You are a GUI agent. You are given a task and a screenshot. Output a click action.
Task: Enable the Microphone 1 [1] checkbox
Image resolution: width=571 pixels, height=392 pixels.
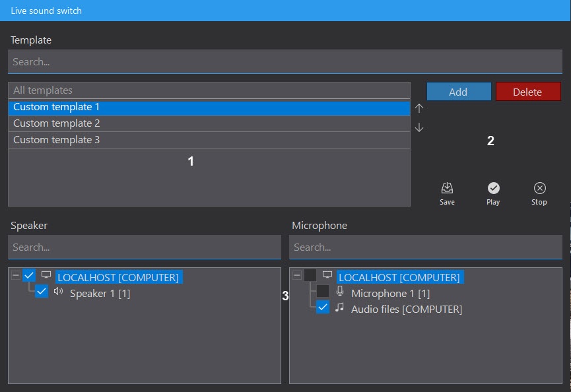[323, 291]
